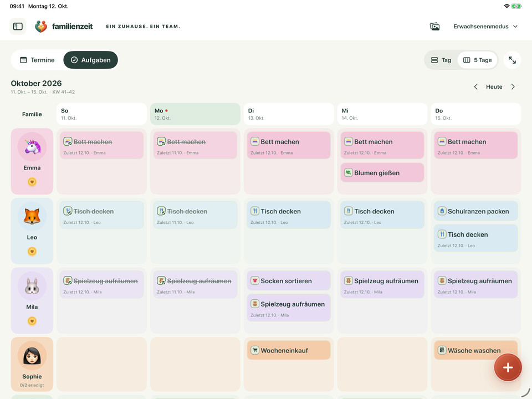Open the Erwachsenenmodus dropdown

point(485,27)
